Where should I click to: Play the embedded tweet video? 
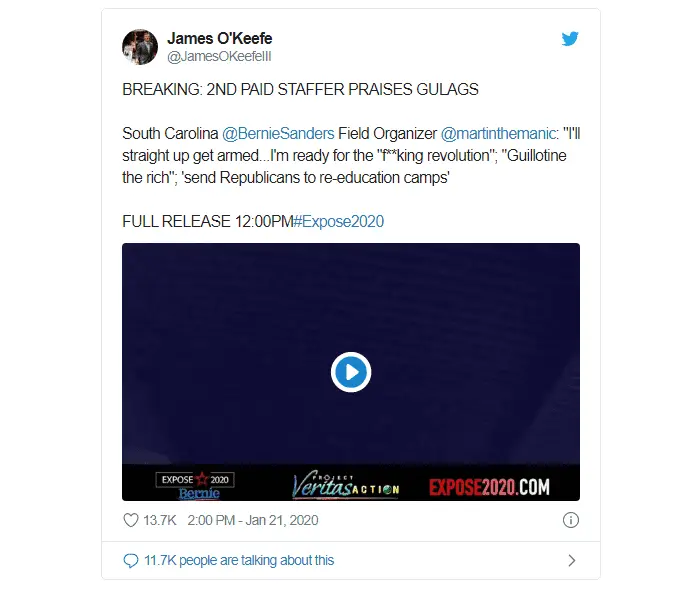click(x=351, y=372)
